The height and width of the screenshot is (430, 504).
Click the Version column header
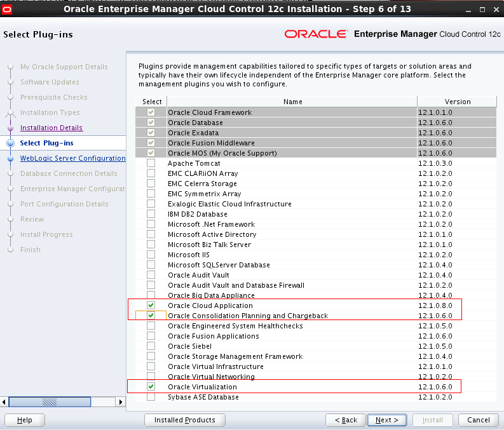(x=457, y=102)
